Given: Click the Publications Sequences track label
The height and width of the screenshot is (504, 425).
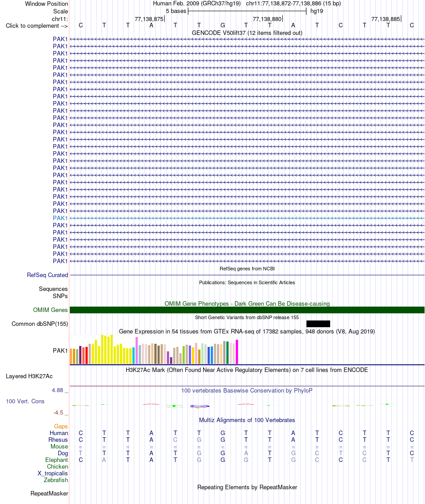Looking at the screenshot, I should (x=53, y=289).
